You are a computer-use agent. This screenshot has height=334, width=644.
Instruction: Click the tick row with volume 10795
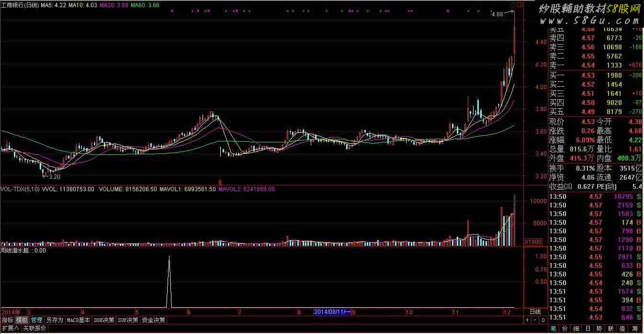click(595, 196)
